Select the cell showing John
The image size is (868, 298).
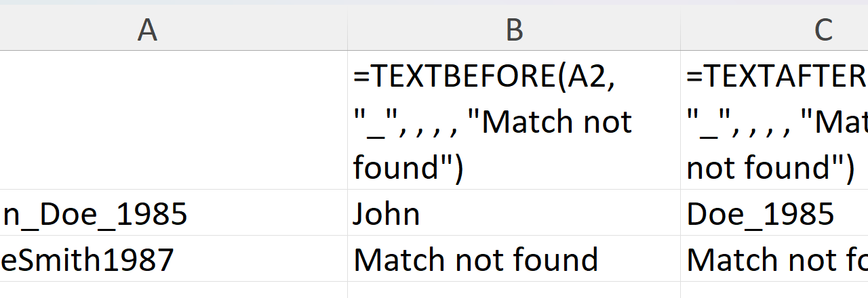(387, 214)
